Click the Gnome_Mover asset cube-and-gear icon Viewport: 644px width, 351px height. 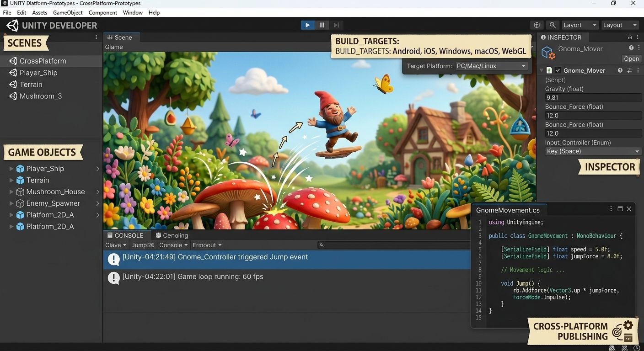548,53
